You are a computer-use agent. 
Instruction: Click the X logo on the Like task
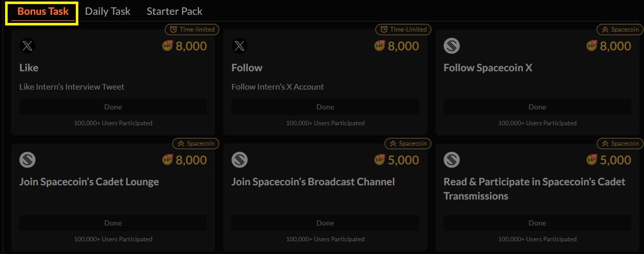point(27,46)
